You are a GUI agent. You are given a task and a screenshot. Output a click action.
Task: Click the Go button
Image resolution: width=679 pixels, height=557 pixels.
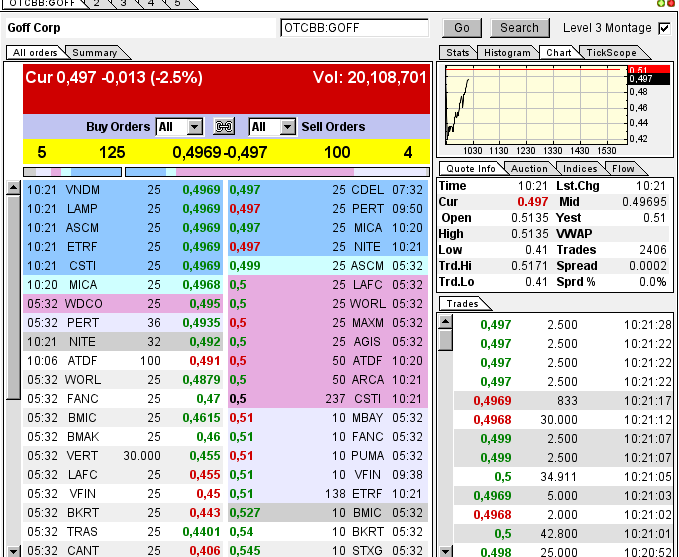tap(462, 28)
